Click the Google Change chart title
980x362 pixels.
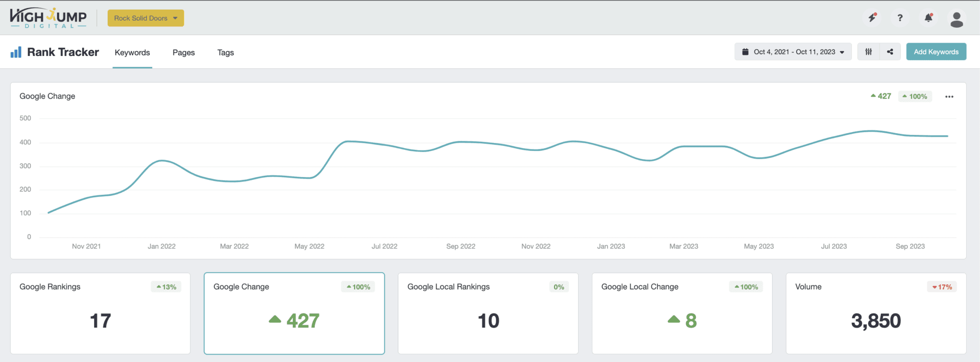(47, 96)
